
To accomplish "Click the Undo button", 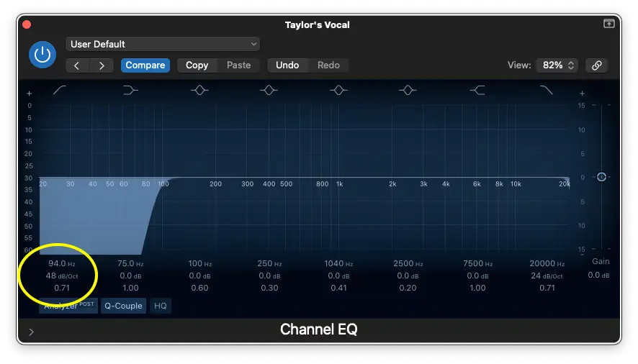I will pos(287,65).
